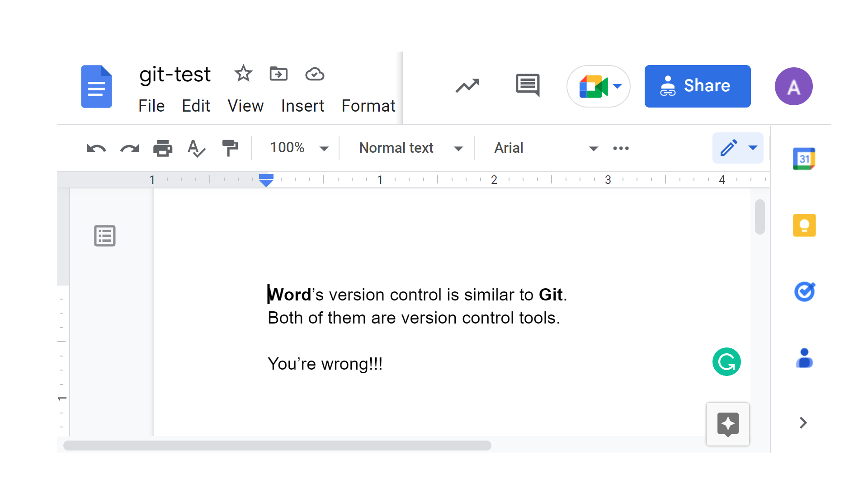Click the spell check icon

coord(197,148)
